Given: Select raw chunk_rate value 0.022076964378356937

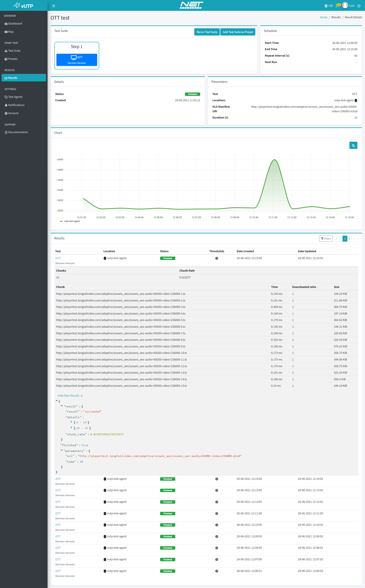Looking at the screenshot, I should coord(107,434).
